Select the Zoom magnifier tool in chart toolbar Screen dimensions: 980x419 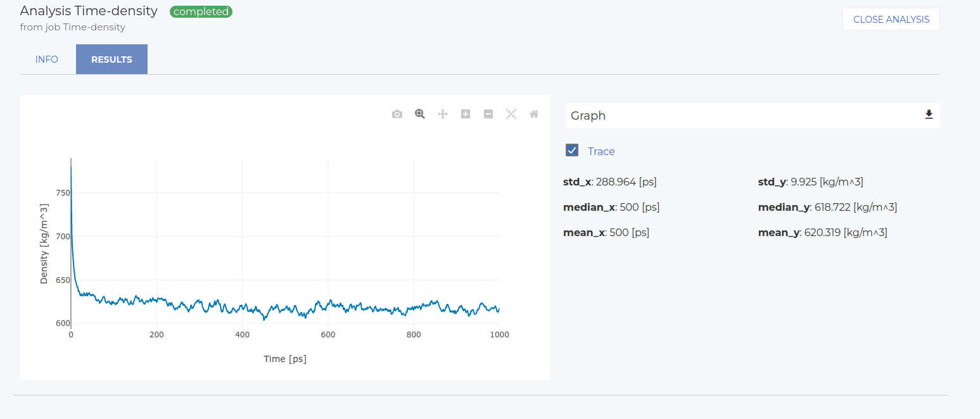[419, 114]
